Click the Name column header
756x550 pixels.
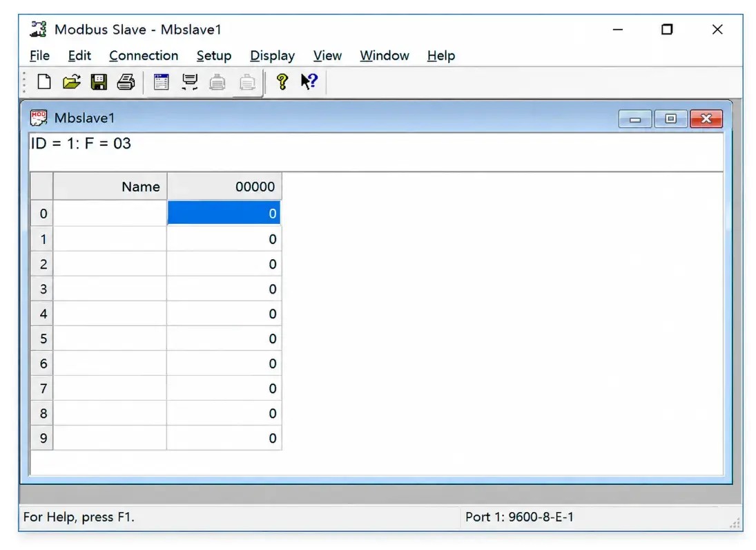(x=110, y=187)
